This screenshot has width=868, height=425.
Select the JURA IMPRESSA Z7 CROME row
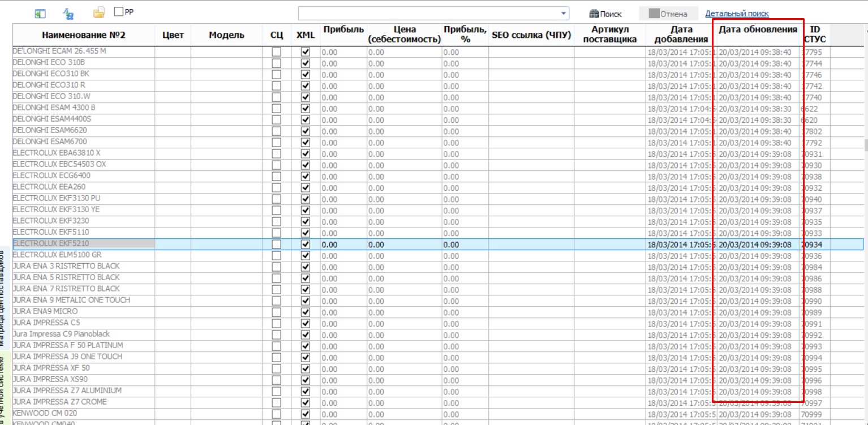(59, 402)
